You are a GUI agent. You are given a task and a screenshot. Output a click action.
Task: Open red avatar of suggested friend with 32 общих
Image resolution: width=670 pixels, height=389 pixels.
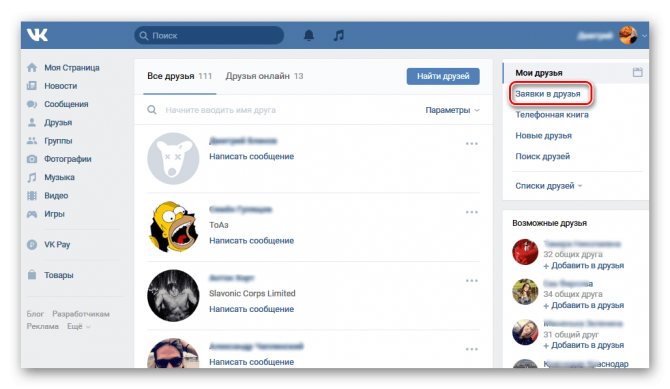(x=525, y=252)
